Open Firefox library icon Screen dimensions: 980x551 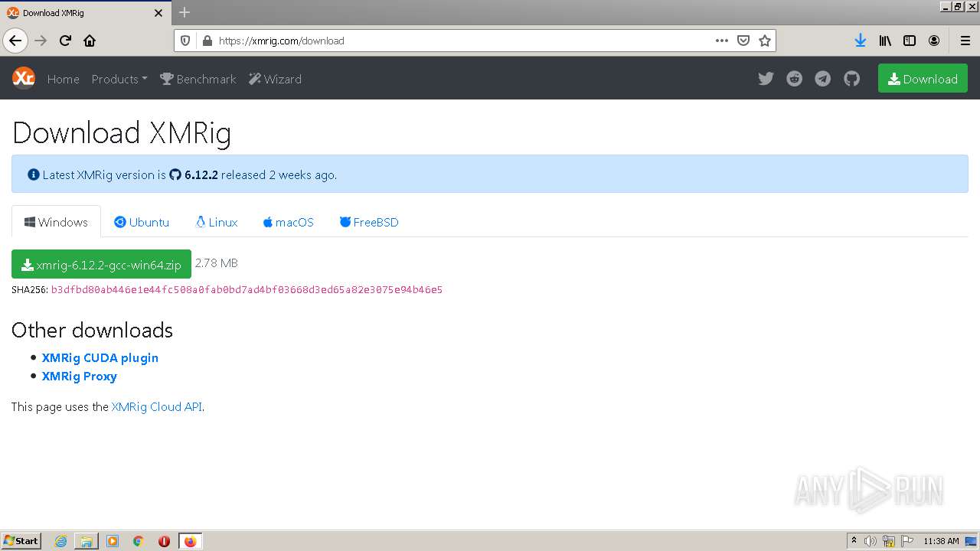(885, 41)
